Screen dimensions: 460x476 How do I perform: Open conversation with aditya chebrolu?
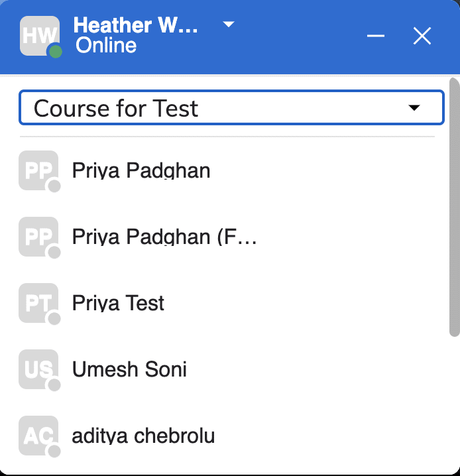[143, 436]
